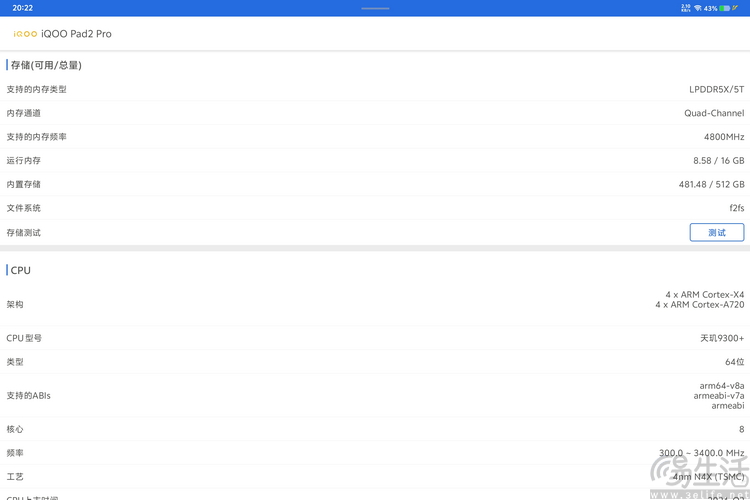Click the battery icon in status bar
Image resolution: width=750 pixels, height=500 pixels.
click(725, 8)
